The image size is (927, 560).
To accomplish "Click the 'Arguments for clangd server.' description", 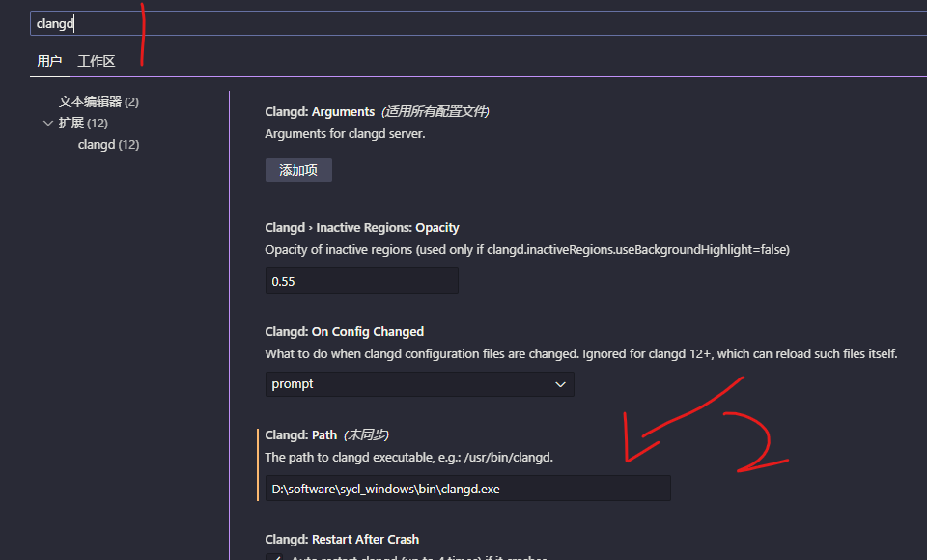I will point(346,133).
